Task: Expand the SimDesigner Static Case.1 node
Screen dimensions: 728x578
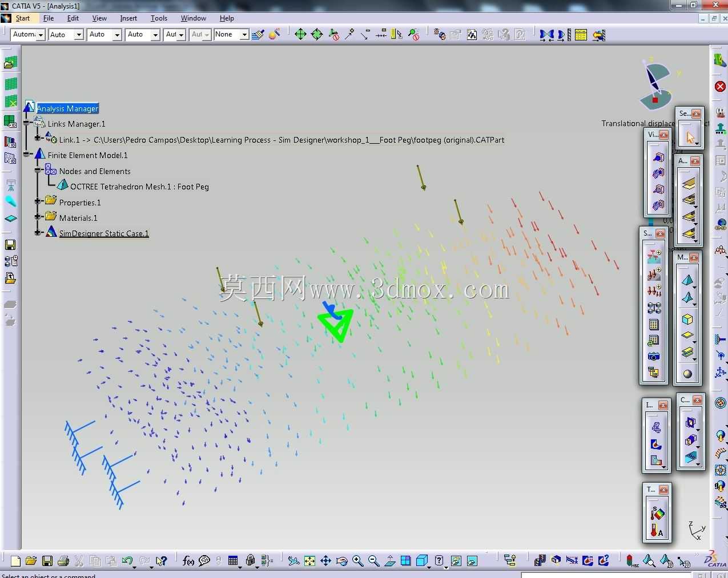Action: pyautogui.click(x=38, y=232)
